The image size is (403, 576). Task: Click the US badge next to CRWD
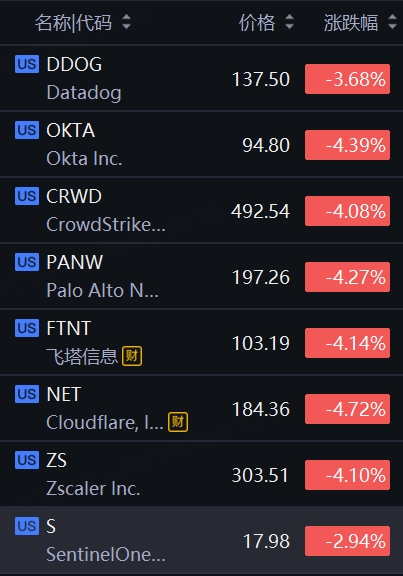27,196
